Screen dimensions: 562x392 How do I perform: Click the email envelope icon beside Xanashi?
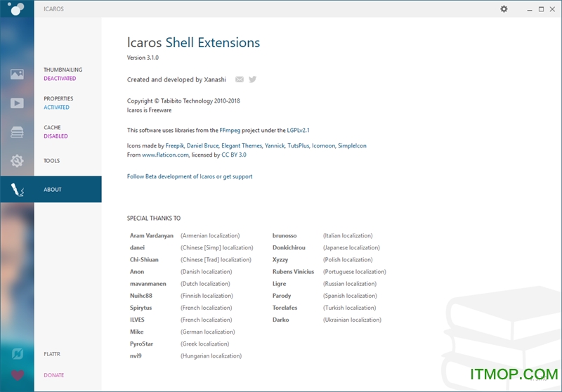pos(240,79)
